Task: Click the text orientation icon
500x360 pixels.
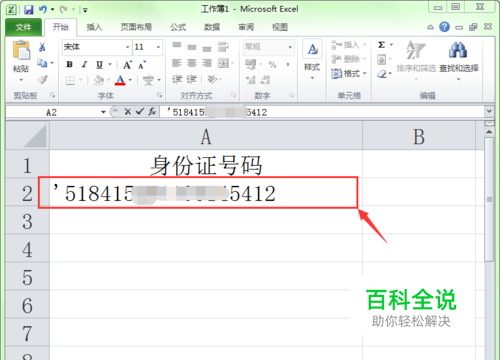Action: [x=212, y=79]
